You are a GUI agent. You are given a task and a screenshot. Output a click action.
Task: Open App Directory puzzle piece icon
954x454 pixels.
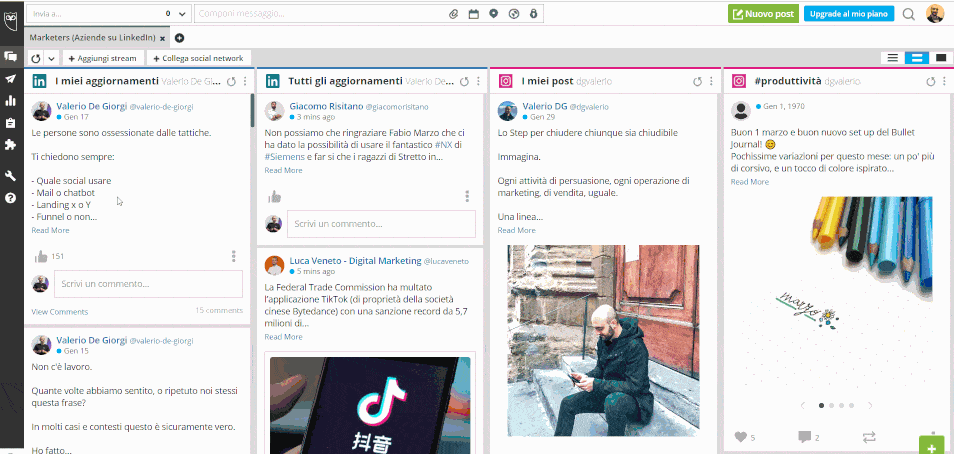[x=10, y=145]
